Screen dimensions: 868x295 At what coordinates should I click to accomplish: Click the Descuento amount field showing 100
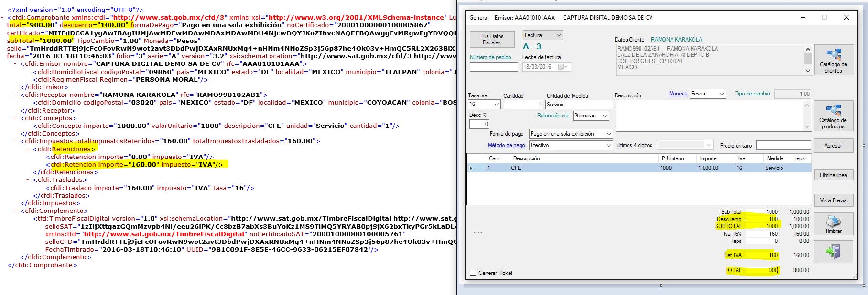[763, 219]
